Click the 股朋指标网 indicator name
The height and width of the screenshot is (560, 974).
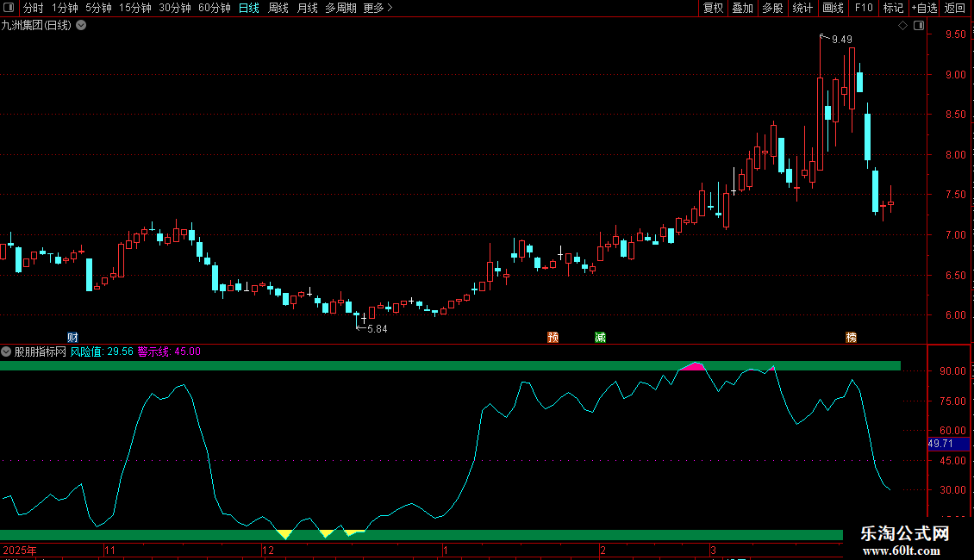[x=41, y=352]
